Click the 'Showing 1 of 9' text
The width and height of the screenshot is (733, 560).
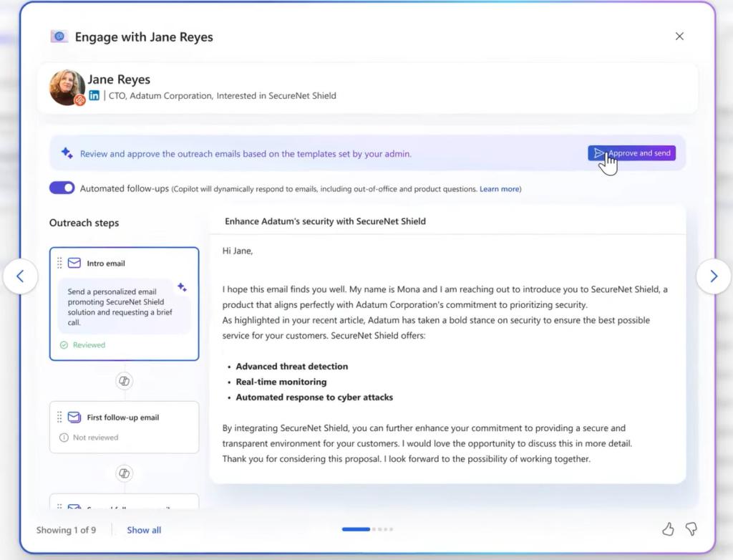tap(66, 530)
